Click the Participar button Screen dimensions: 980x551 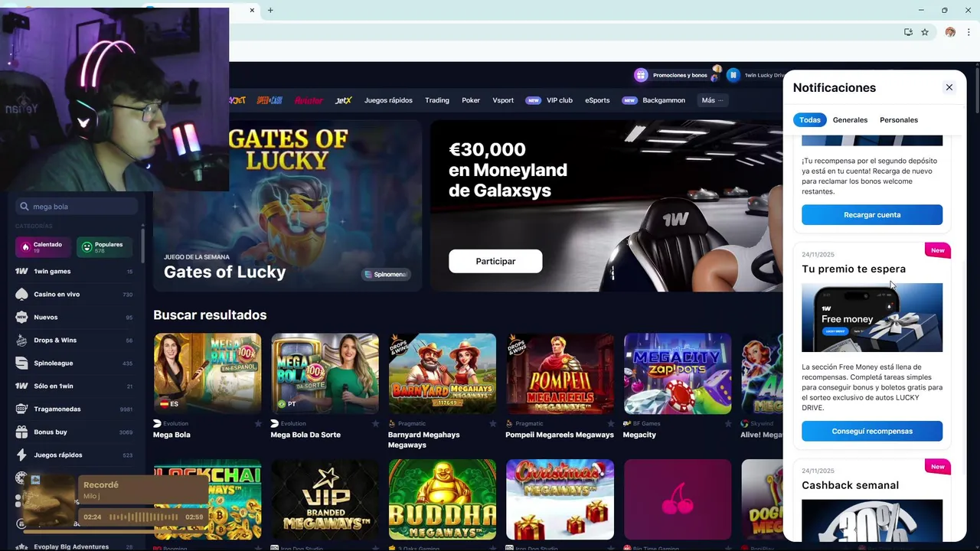(x=495, y=261)
